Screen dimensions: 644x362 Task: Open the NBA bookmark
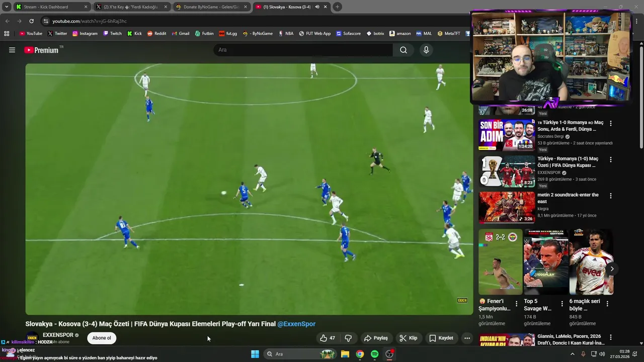pyautogui.click(x=285, y=34)
